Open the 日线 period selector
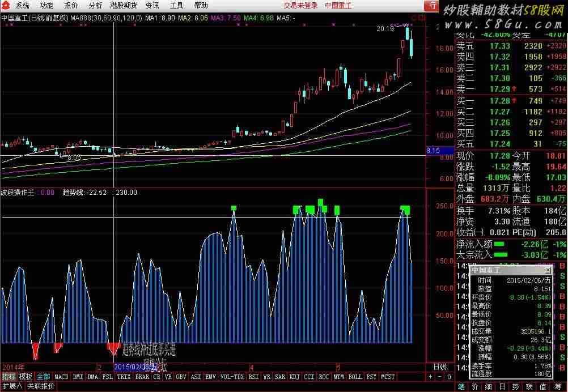This screenshot has width=568, height=392. point(440,367)
